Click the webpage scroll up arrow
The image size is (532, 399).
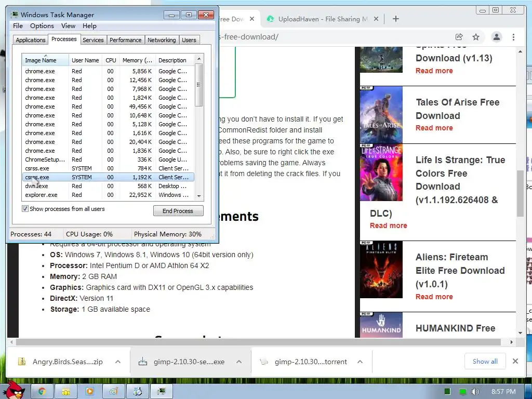click(x=521, y=51)
